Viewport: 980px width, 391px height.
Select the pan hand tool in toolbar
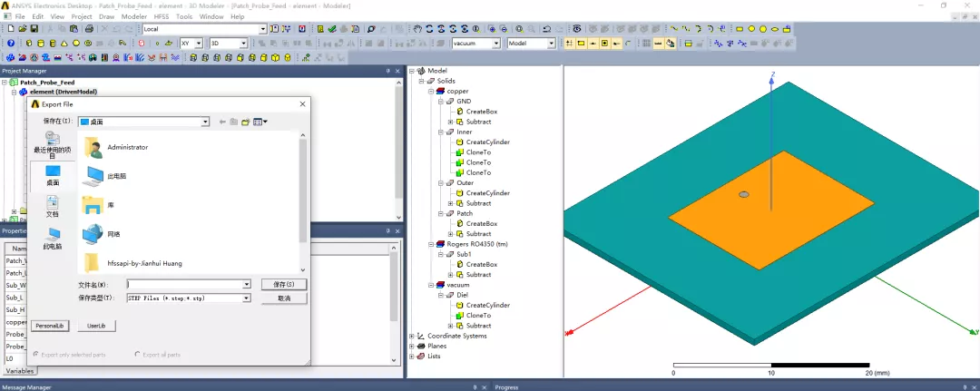417,29
